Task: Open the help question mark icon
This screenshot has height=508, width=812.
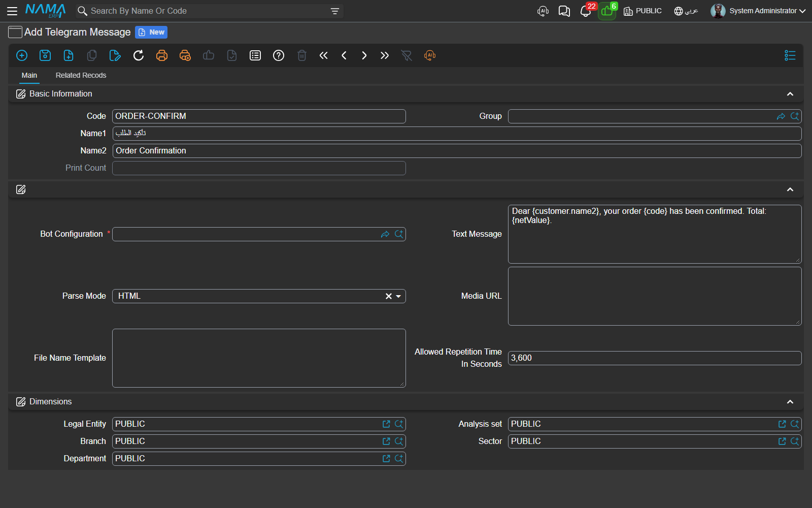Action: (x=279, y=55)
